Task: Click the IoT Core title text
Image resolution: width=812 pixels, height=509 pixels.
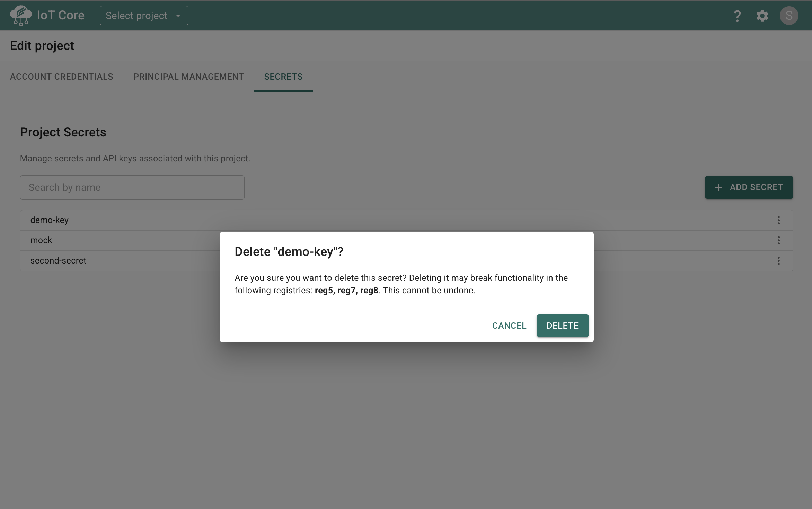Action: [x=61, y=15]
